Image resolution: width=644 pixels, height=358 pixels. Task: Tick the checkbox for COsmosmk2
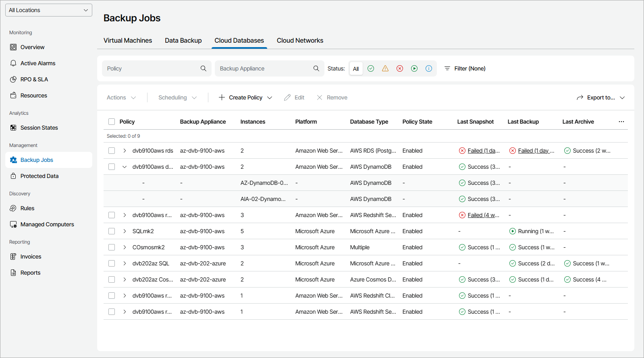tap(112, 247)
